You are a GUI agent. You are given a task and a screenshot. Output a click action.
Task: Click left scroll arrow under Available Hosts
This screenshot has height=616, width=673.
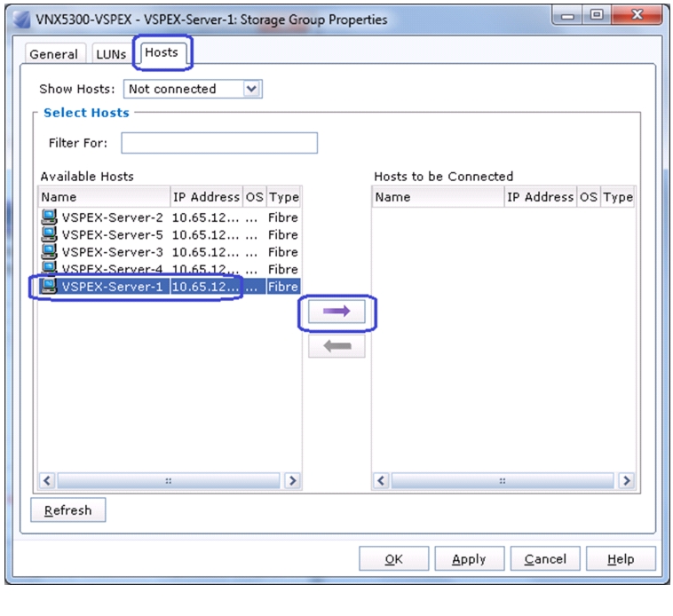(47, 480)
